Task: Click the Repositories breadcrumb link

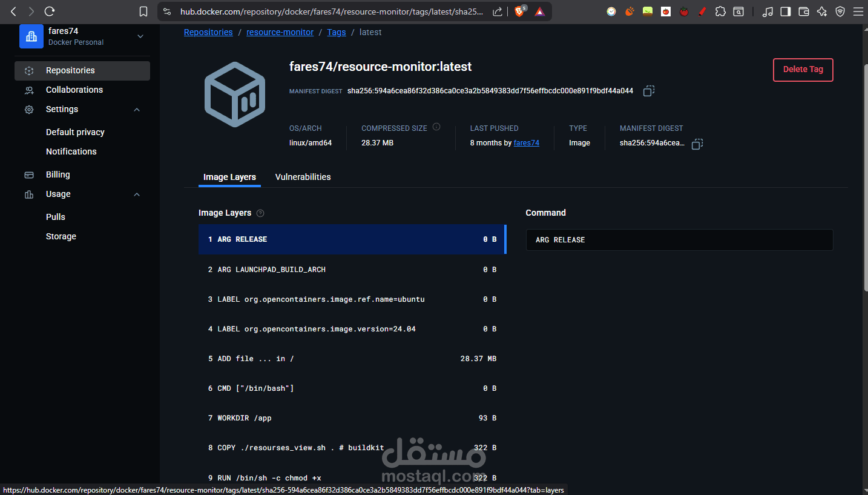Action: tap(208, 32)
